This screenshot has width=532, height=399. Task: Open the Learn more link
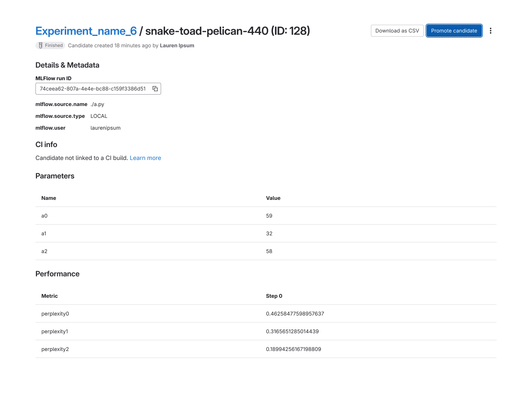click(145, 158)
